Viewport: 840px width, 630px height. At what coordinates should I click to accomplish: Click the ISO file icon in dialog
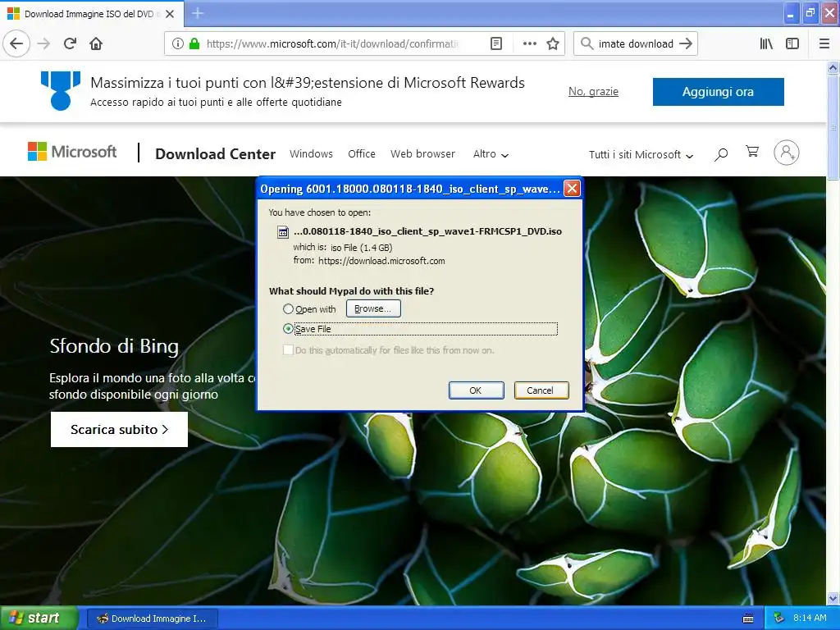(x=282, y=232)
